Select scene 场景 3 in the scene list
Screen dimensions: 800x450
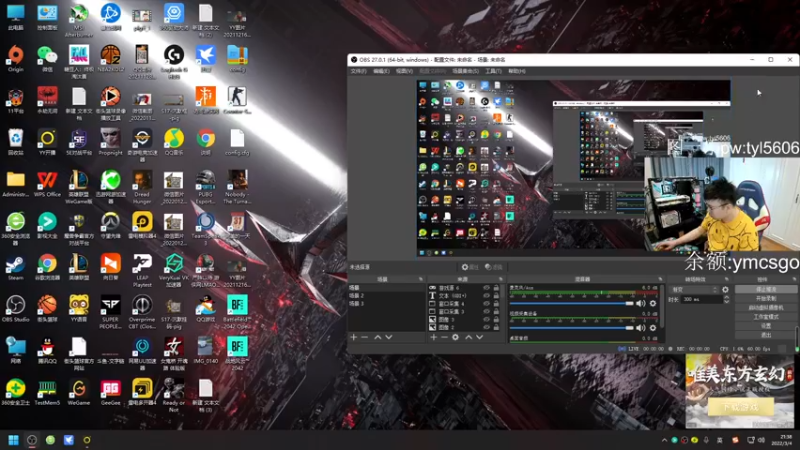386,304
